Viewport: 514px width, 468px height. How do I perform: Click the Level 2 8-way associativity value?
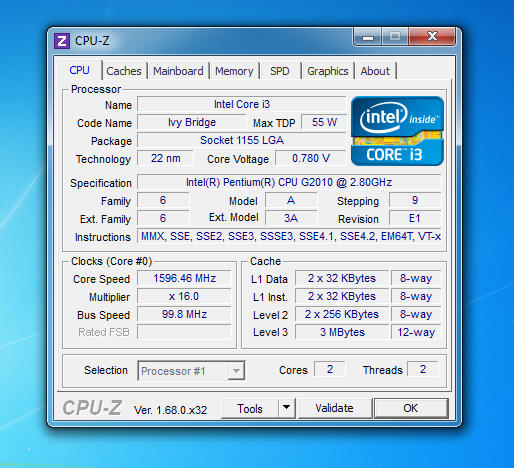416,314
